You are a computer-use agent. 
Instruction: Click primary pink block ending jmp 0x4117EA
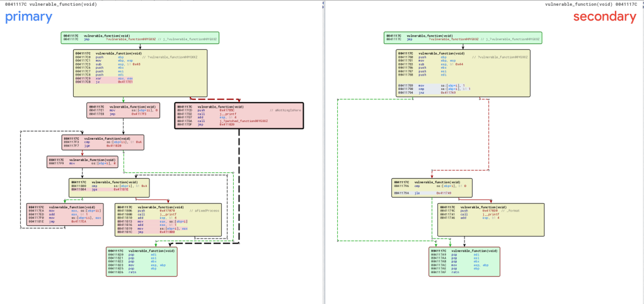click(61, 214)
